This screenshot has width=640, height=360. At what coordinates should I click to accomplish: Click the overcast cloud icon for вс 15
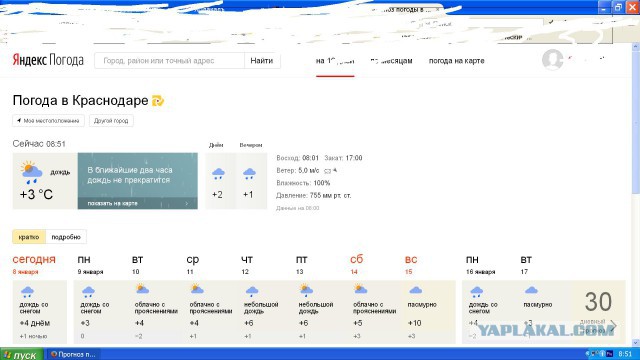pos(416,290)
